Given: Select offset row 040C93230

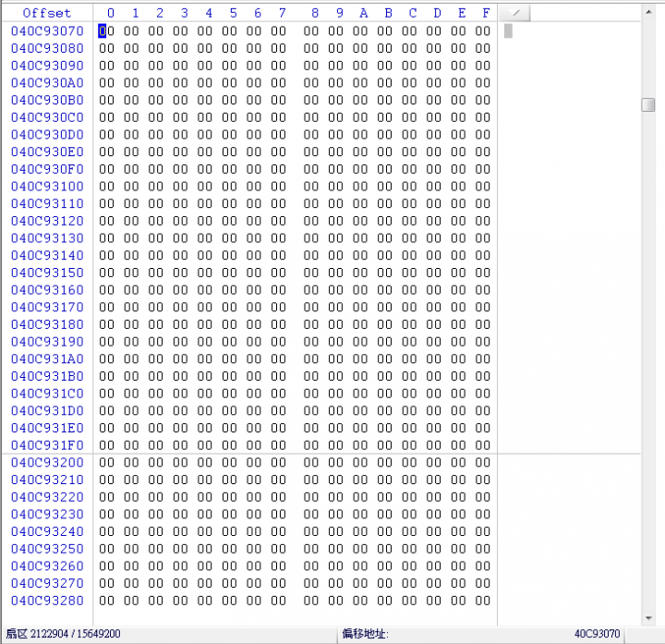Looking at the screenshot, I should coord(47,514).
